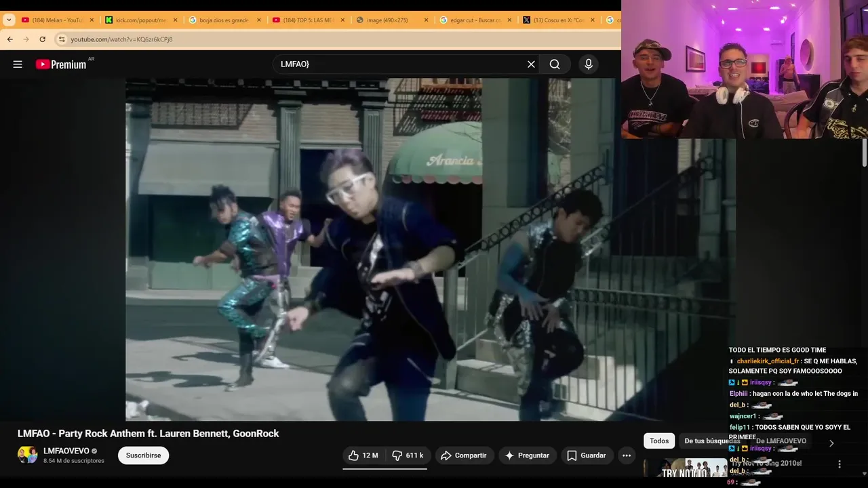Open the LMFAOVEVO channel avatar
Viewport: 868px width, 488px height.
[x=27, y=455]
